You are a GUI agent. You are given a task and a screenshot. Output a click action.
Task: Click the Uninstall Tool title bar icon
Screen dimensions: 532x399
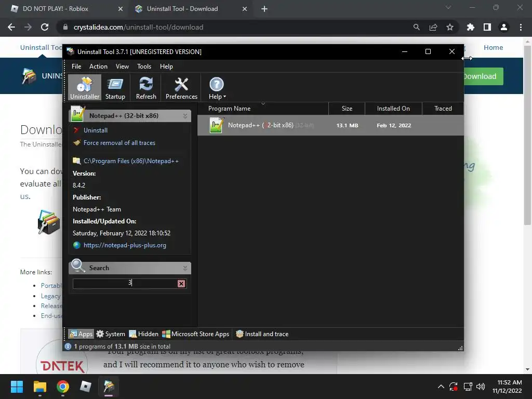coord(70,51)
